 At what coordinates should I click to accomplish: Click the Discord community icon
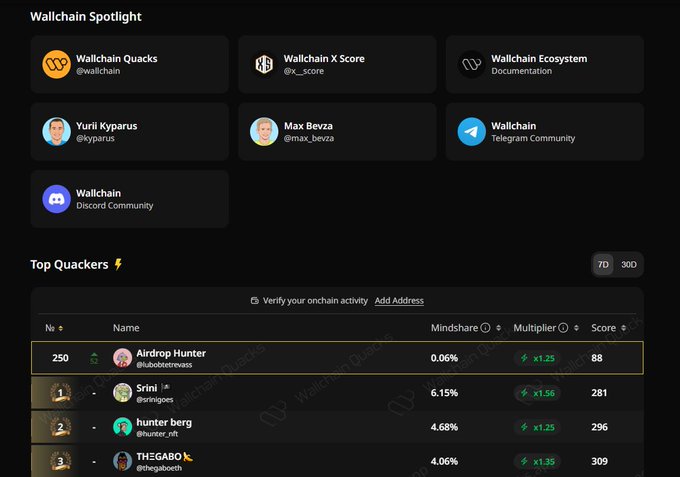coord(56,199)
